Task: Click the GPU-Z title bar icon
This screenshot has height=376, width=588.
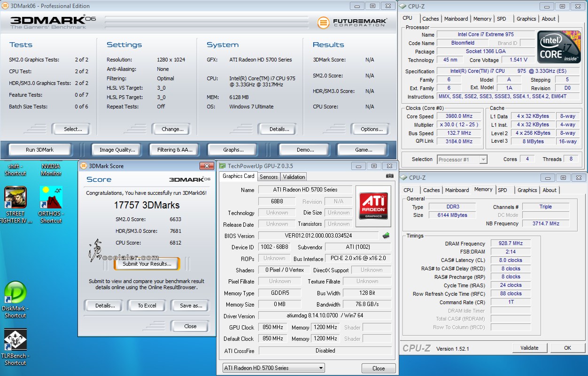Action: 223,166
